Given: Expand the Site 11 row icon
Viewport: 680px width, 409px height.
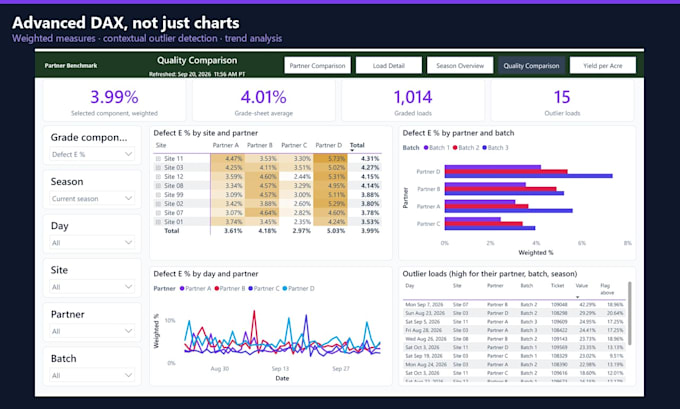Looking at the screenshot, I should pyautogui.click(x=158, y=159).
